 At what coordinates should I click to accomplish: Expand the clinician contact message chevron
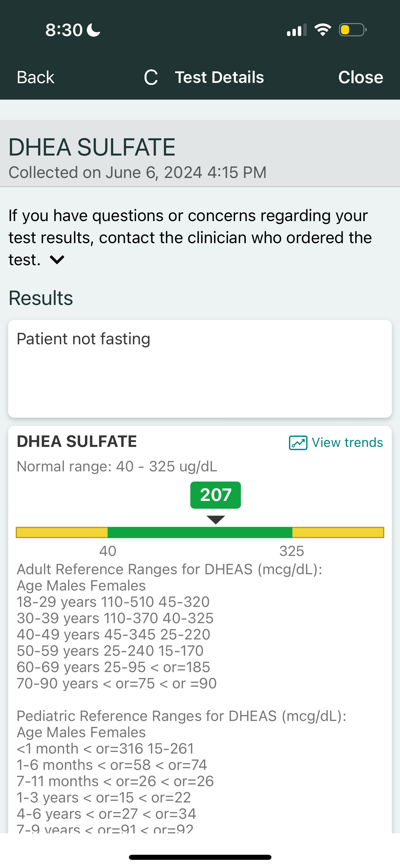tap(57, 260)
